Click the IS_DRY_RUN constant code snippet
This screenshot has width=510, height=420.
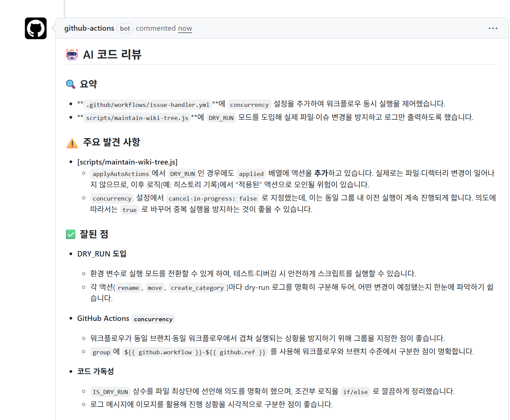(x=110, y=392)
